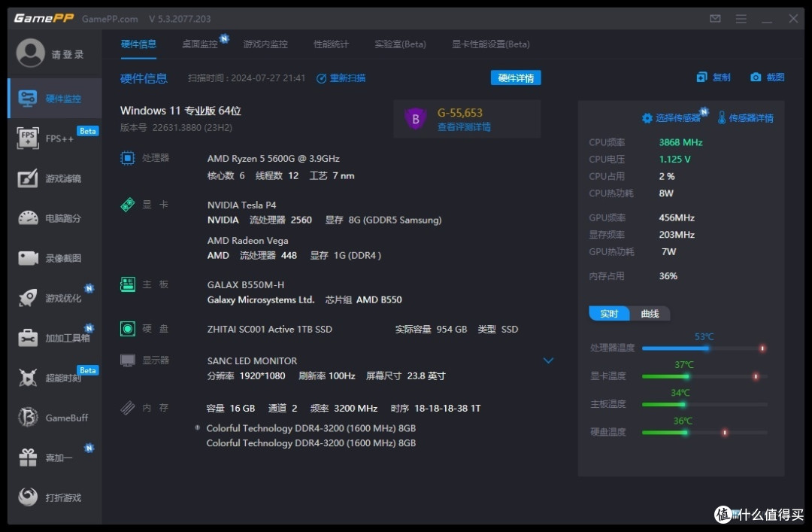This screenshot has width=812, height=532.
Task: Click 重新扫描 rescan link
Action: (341, 78)
